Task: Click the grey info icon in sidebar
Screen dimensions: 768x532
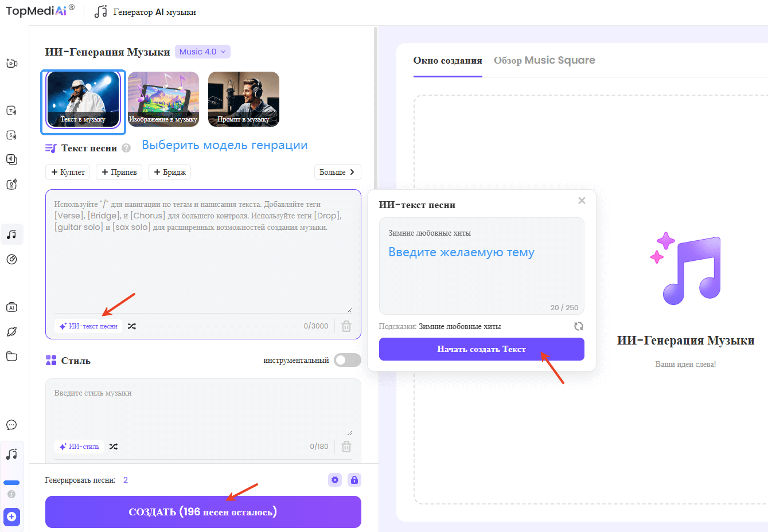Action: click(x=11, y=494)
